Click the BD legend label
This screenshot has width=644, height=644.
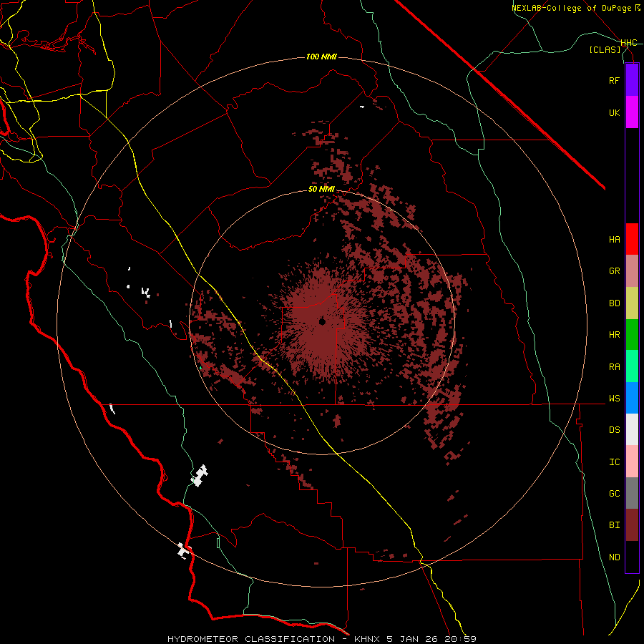[x=614, y=303]
